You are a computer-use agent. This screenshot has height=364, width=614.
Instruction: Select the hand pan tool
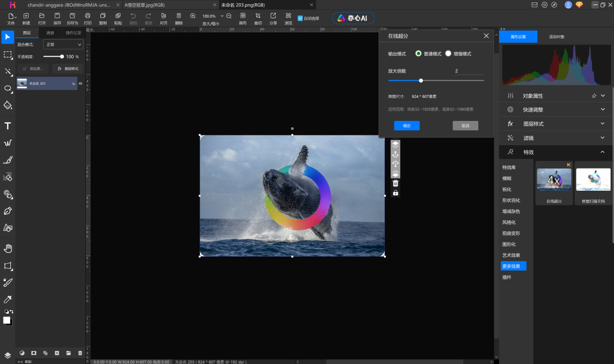8,248
